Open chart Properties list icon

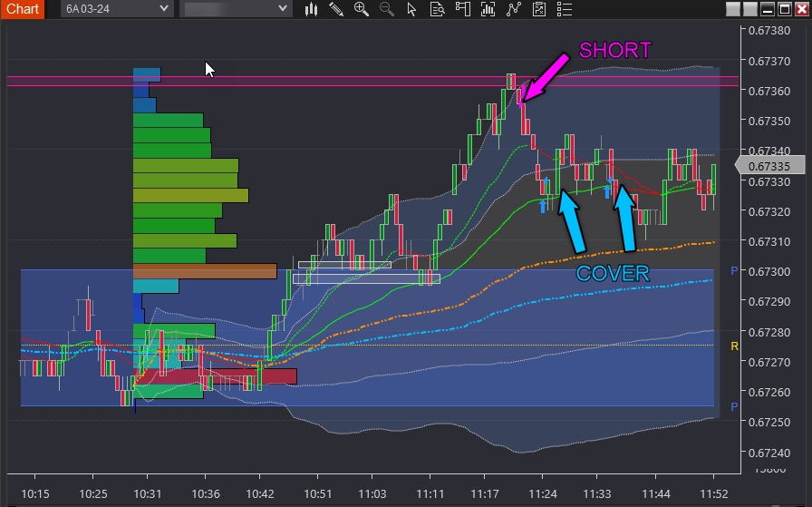(x=565, y=9)
